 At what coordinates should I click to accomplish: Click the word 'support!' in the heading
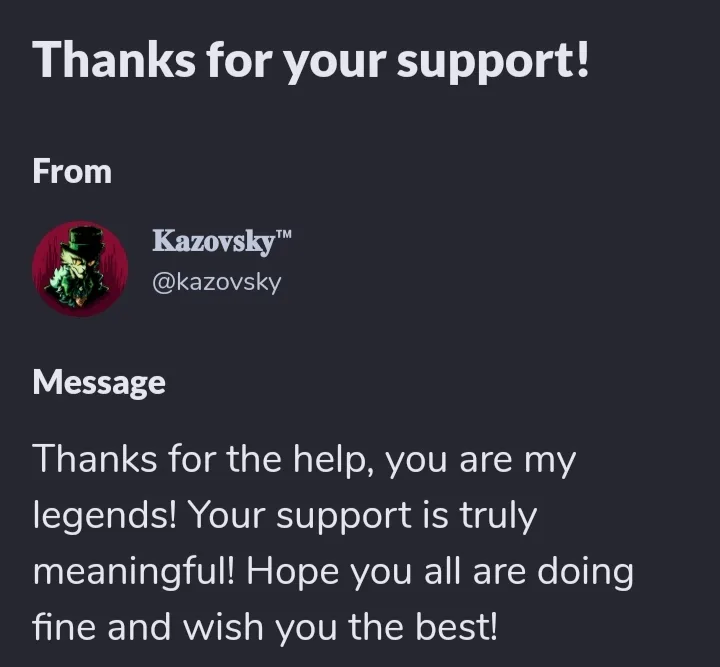point(493,63)
